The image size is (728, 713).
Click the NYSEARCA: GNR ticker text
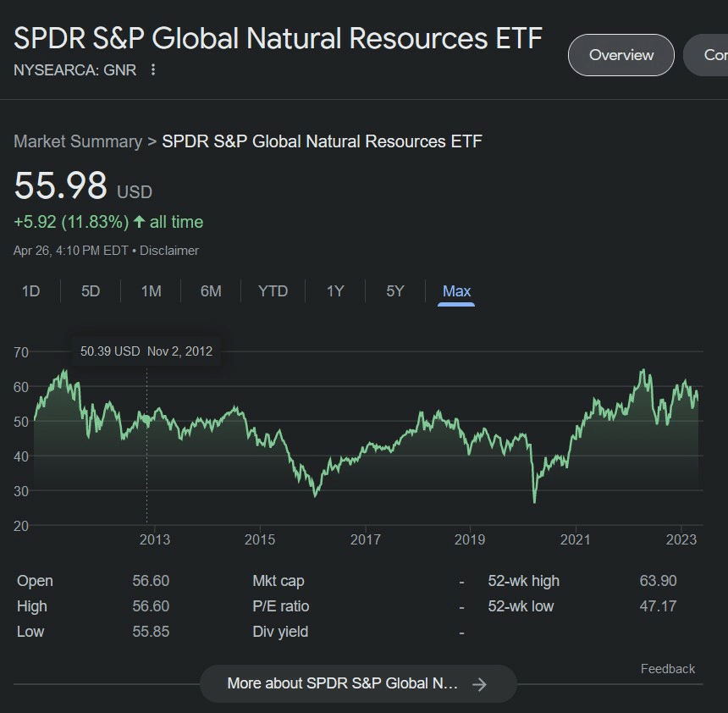click(x=74, y=69)
